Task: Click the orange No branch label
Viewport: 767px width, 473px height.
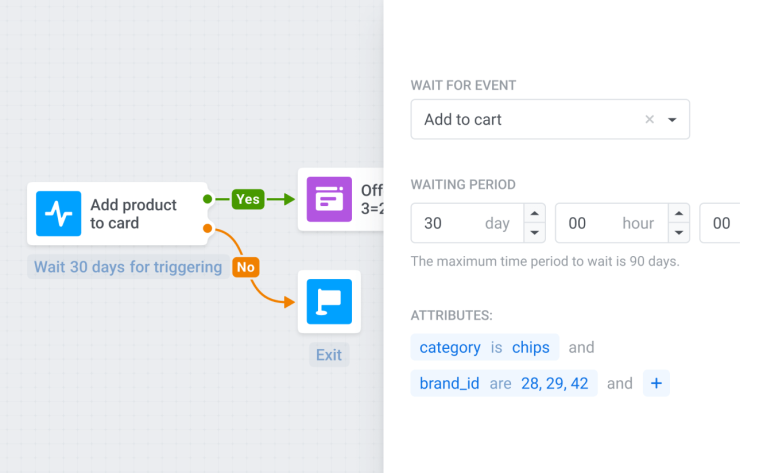Action: click(245, 267)
